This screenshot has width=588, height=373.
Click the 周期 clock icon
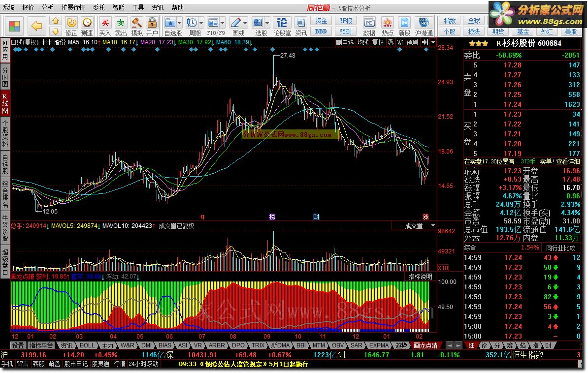tap(192, 23)
